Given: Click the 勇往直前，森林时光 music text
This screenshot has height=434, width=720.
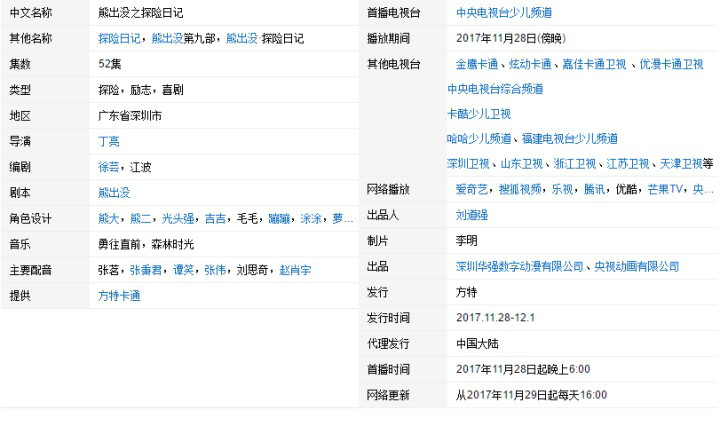Looking at the screenshot, I should point(146,244).
